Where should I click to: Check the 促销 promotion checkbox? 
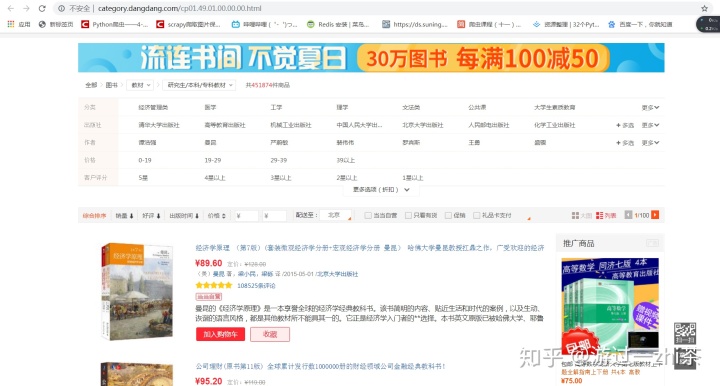pos(448,215)
